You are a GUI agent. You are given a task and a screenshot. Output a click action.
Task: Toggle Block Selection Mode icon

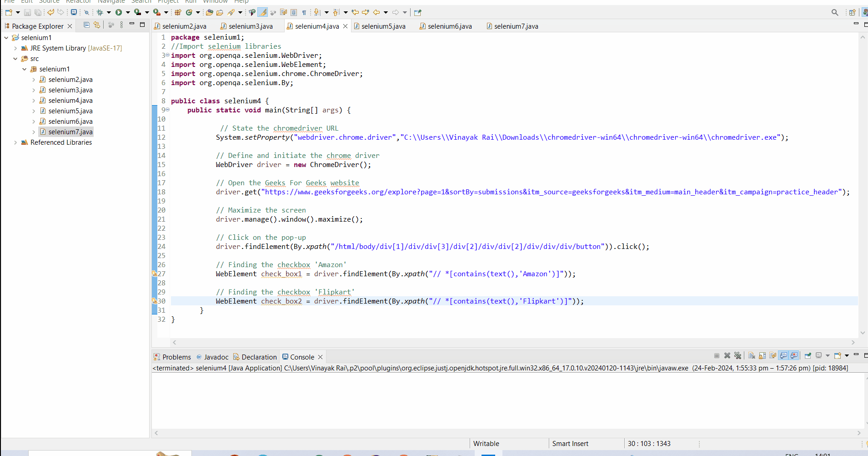click(x=294, y=12)
